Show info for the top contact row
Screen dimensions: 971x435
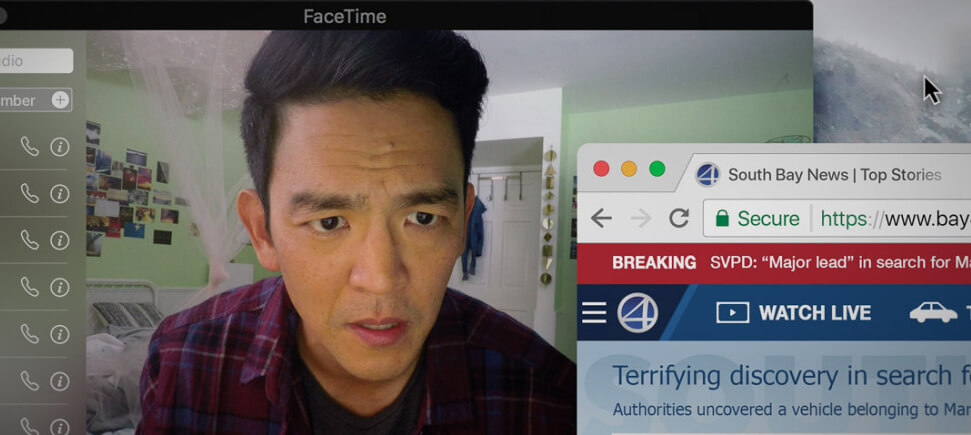[x=59, y=147]
